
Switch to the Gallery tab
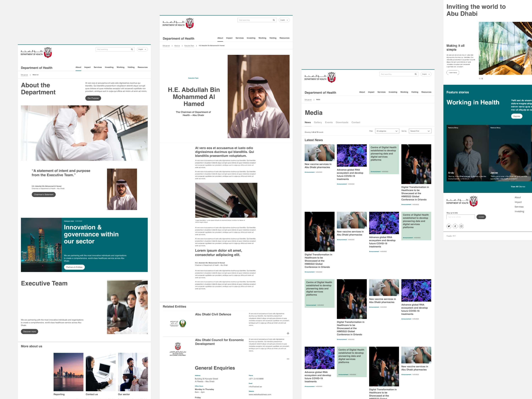click(x=318, y=122)
